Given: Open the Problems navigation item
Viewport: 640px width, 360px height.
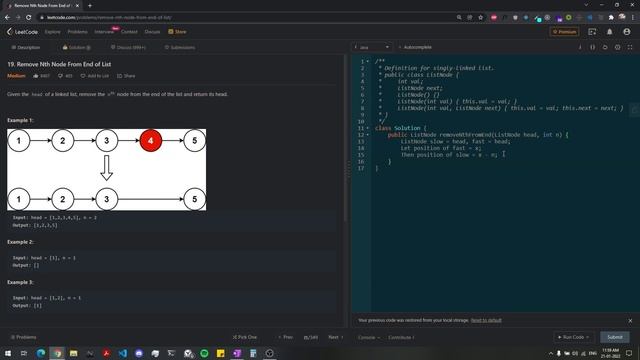Looking at the screenshot, I should [77, 32].
